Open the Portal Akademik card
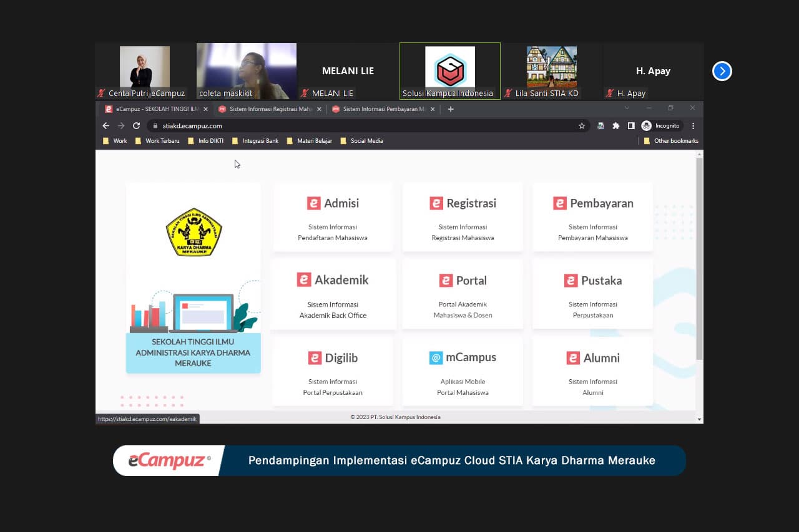The height and width of the screenshot is (532, 799). [463, 294]
